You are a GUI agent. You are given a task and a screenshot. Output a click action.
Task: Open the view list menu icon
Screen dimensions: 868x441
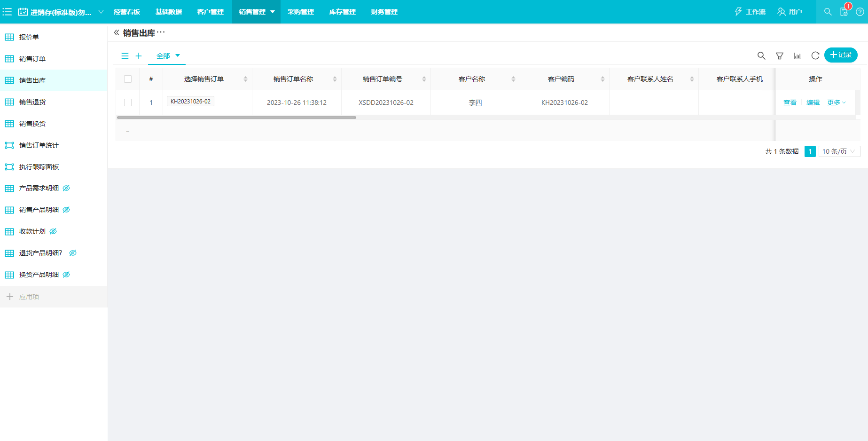(125, 56)
